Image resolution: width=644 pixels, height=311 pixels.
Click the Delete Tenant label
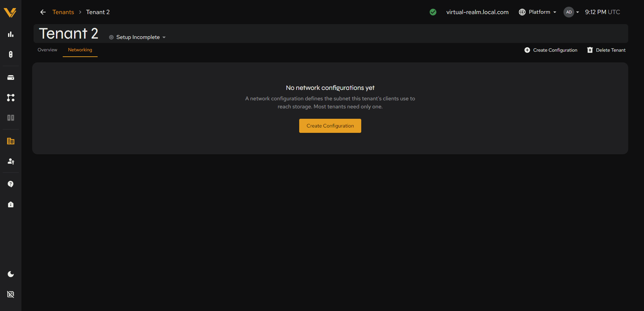coord(611,50)
